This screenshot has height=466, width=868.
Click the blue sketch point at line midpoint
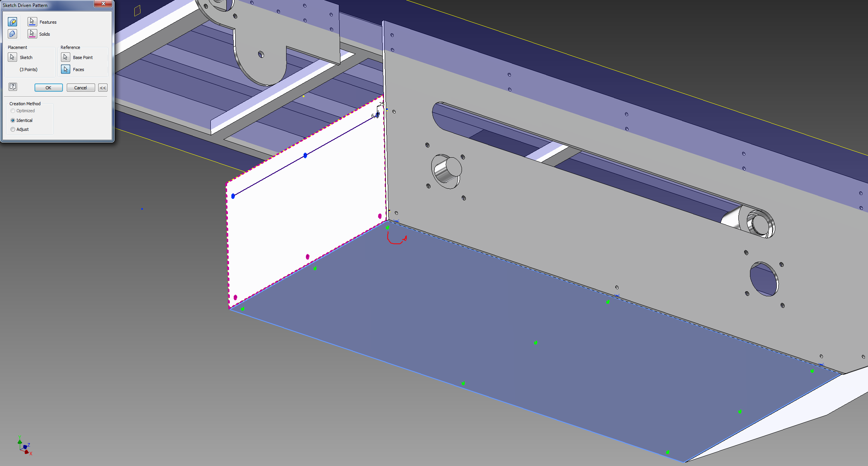pyautogui.click(x=305, y=155)
